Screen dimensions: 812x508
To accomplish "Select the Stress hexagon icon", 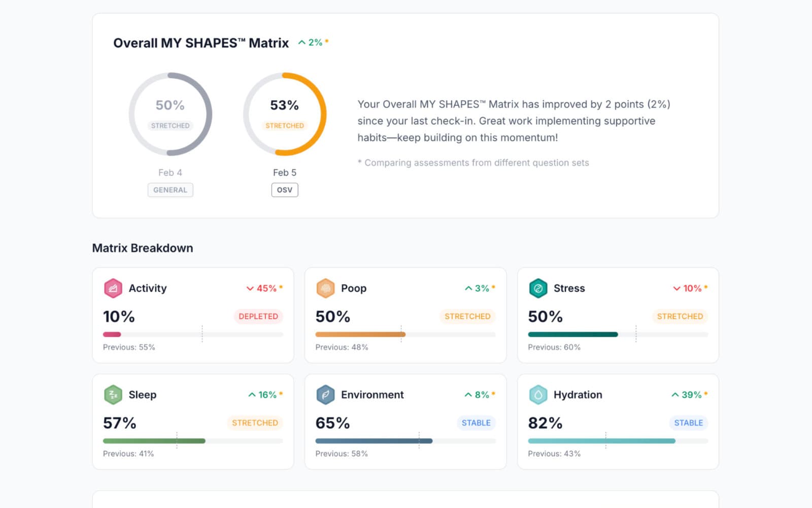I will coord(538,288).
